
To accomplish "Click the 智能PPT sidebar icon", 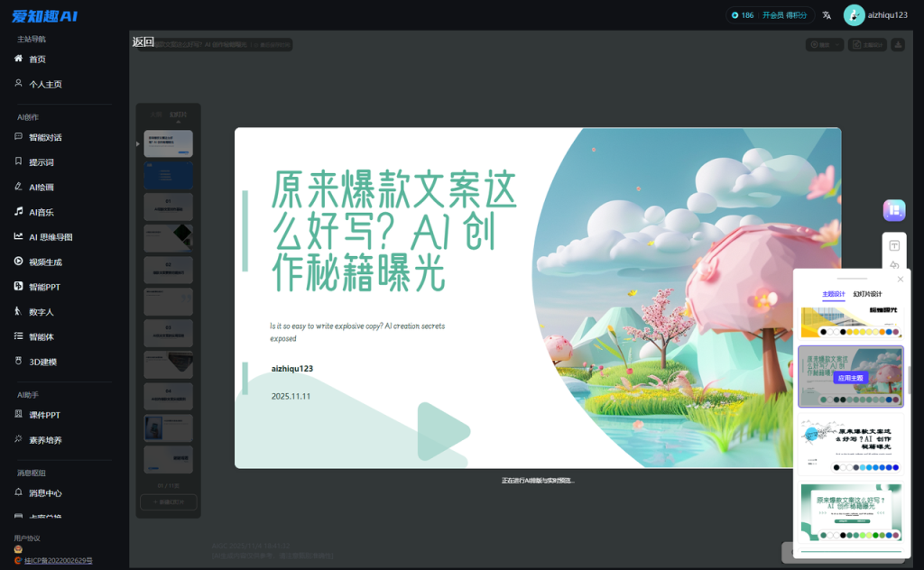I will (18, 286).
